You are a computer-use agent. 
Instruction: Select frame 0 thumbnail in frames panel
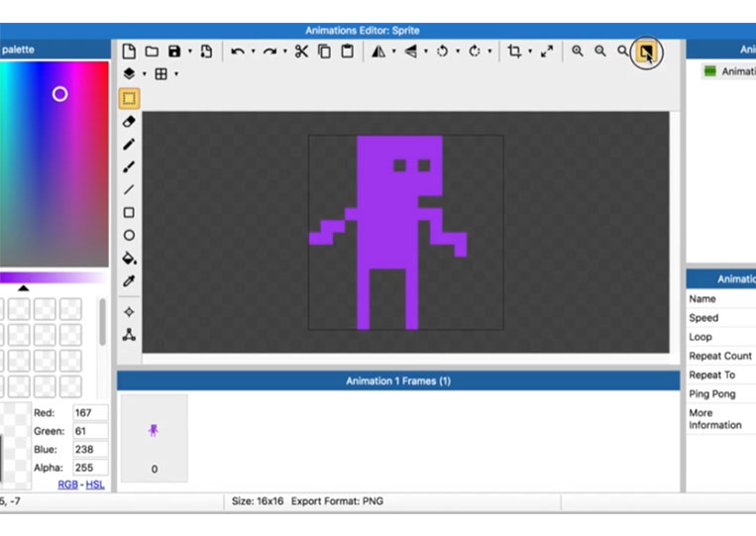pyautogui.click(x=155, y=438)
